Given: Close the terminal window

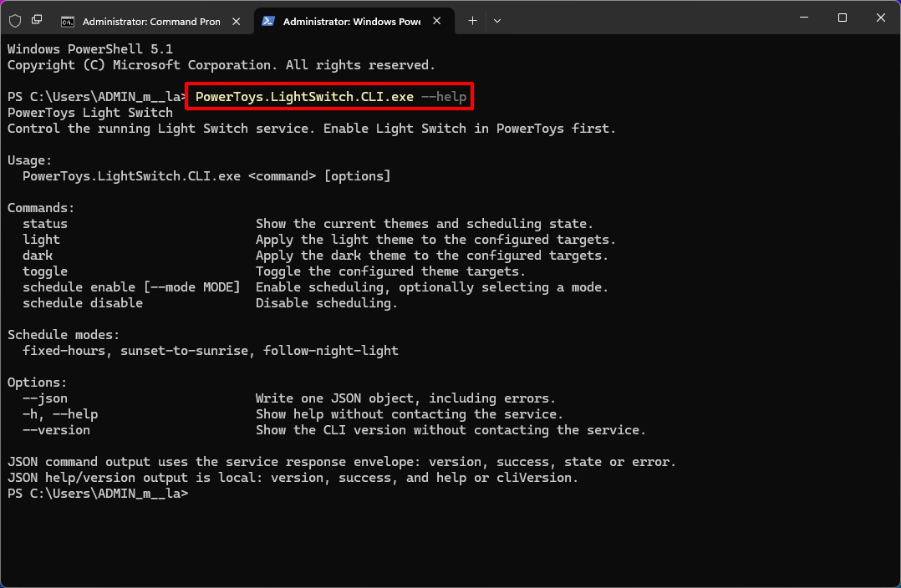Looking at the screenshot, I should [880, 18].
